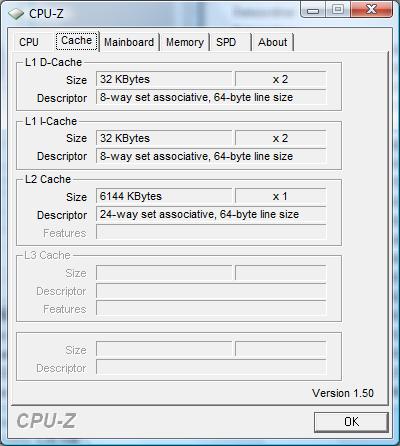Click the OK button

coord(351,422)
